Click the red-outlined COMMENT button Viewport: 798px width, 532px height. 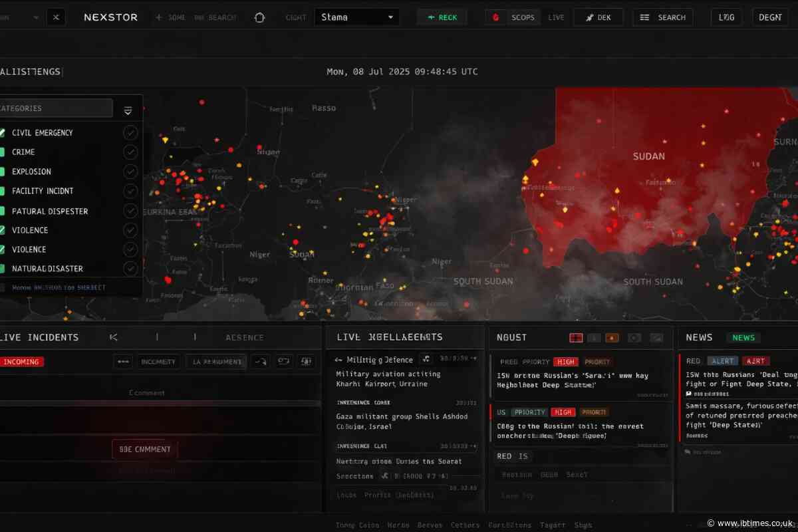(145, 449)
